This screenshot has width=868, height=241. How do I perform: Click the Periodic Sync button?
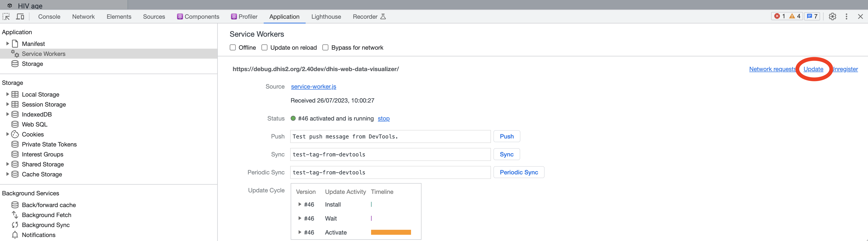tap(519, 172)
